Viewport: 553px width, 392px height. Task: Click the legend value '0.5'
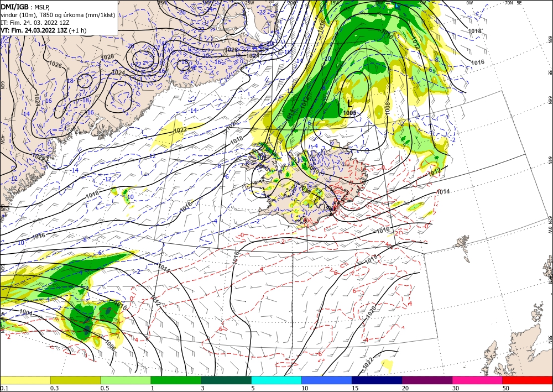(104, 388)
